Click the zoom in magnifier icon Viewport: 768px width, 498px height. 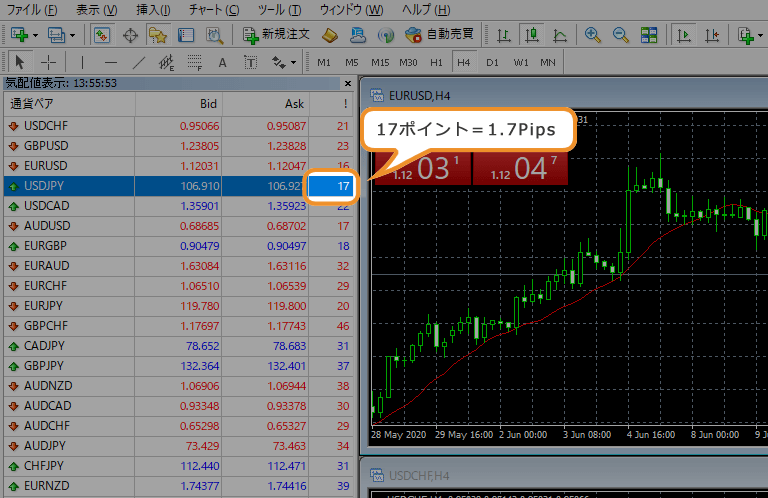click(x=593, y=35)
